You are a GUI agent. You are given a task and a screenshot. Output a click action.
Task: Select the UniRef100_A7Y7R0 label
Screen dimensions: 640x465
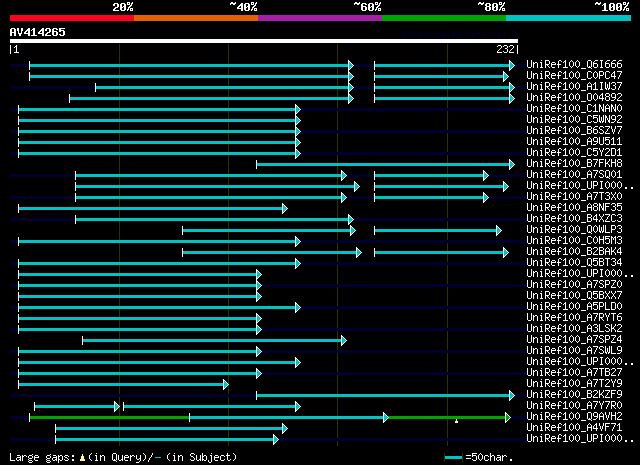[x=574, y=406]
